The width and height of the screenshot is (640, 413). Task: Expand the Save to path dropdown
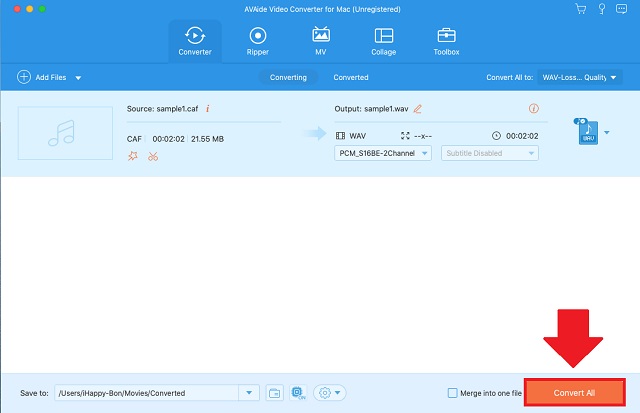click(x=249, y=393)
